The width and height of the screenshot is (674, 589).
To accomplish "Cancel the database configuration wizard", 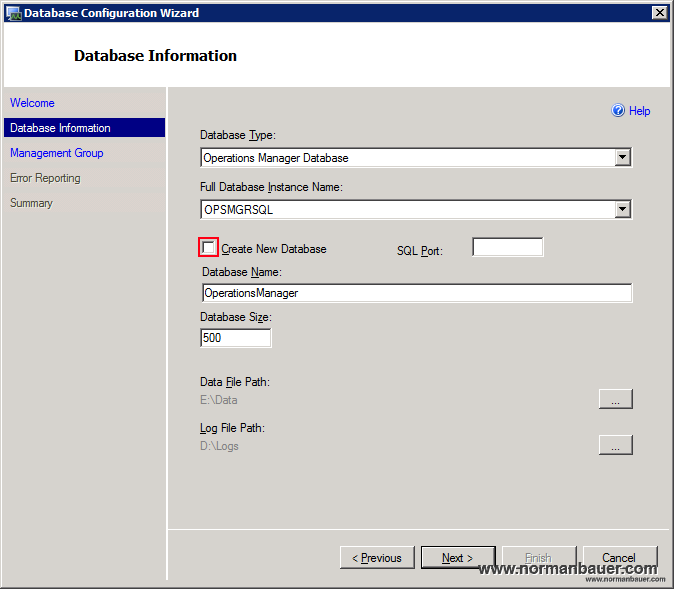I will (618, 558).
